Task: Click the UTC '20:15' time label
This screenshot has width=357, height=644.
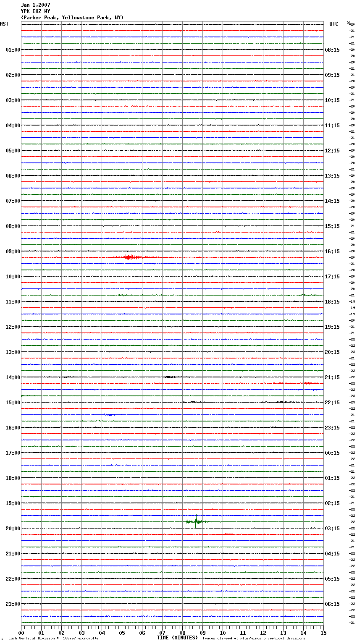Action: coord(332,352)
